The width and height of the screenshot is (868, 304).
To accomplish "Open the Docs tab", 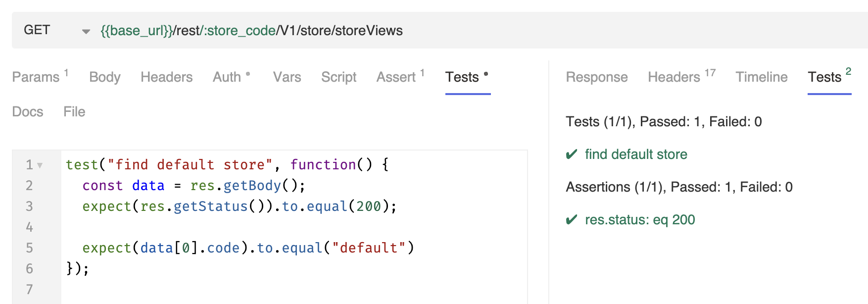I will pos(28,111).
